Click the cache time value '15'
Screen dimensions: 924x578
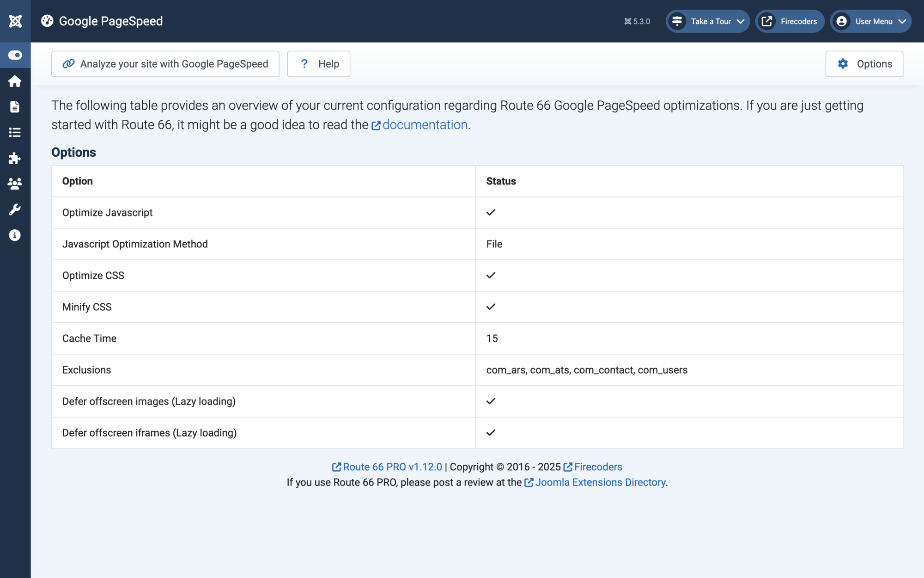(492, 338)
